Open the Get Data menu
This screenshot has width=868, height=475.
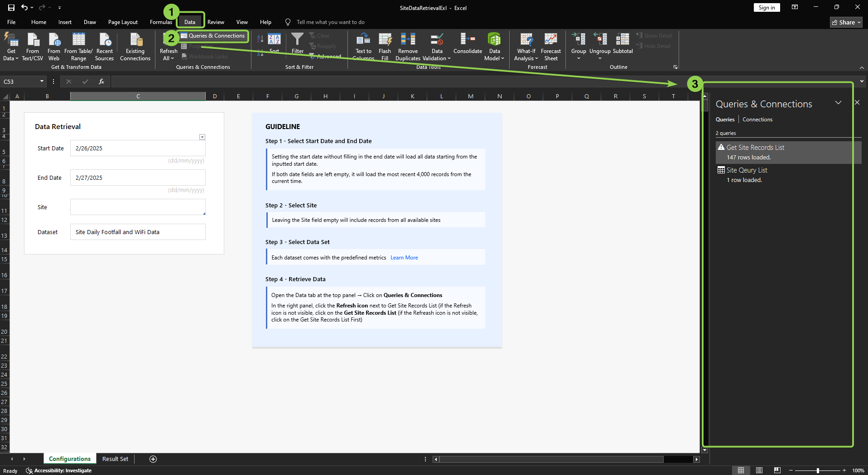click(11, 47)
